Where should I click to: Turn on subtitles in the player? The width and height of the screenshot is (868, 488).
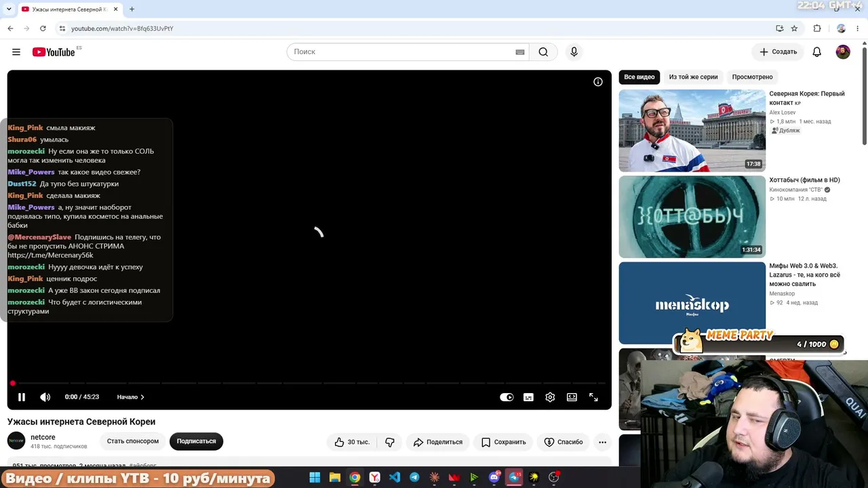(x=528, y=397)
